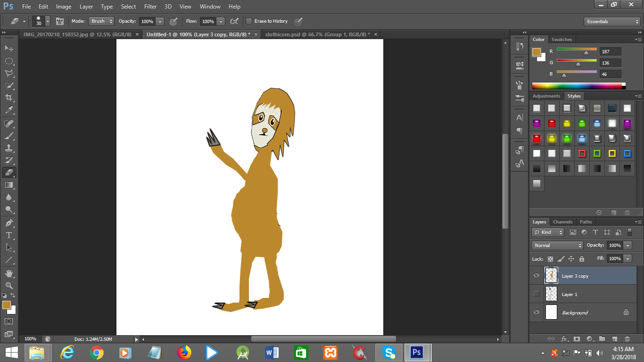Image resolution: width=644 pixels, height=362 pixels.
Task: Swap foreground and background colors
Action: (x=13, y=296)
